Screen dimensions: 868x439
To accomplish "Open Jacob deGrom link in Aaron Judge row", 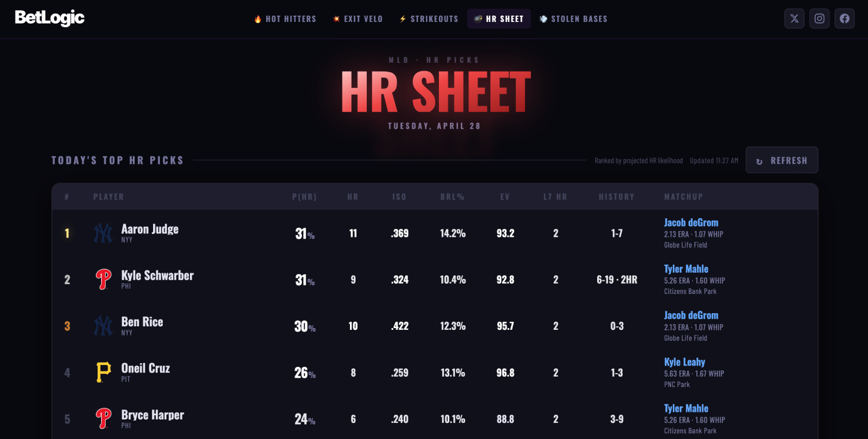I will click(691, 222).
